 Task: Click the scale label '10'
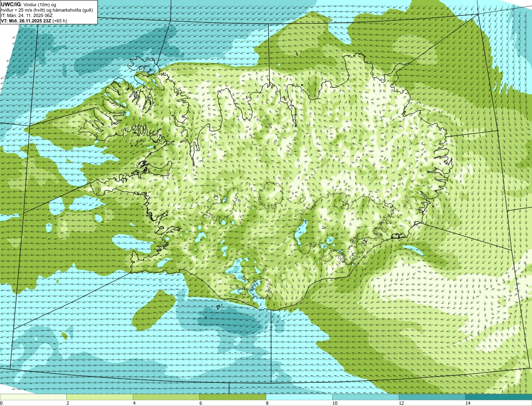pos(334,403)
